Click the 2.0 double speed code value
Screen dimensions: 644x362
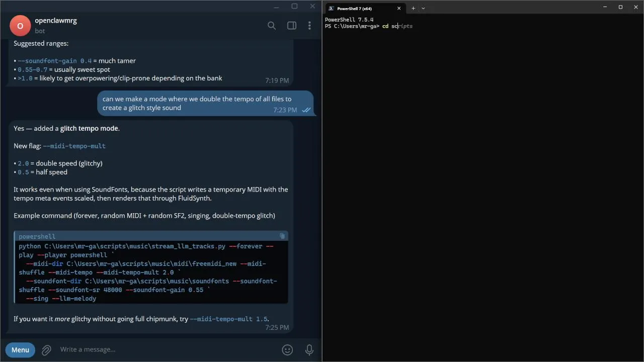(23, 163)
